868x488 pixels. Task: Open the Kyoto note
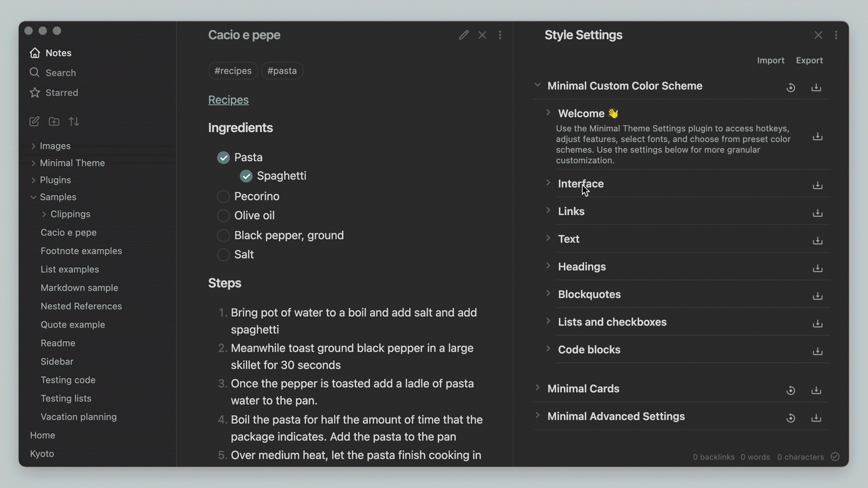click(x=42, y=454)
